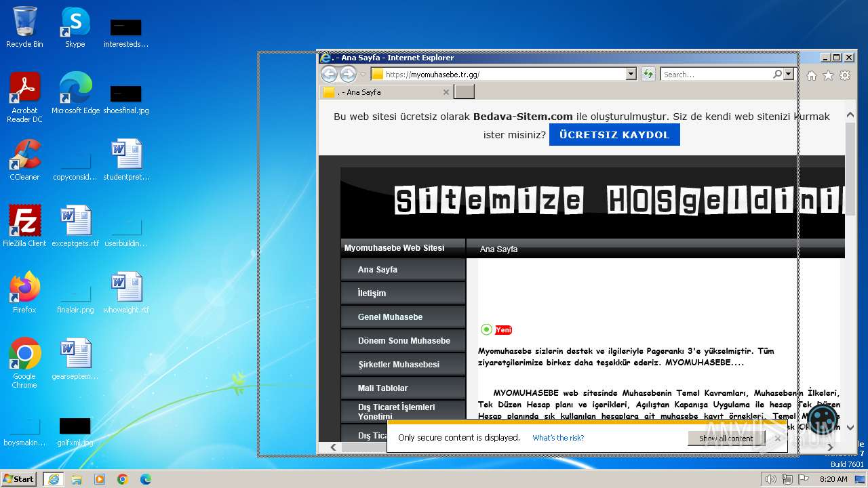Open İletişim in the sidebar menu
The width and height of the screenshot is (868, 488).
[x=403, y=293]
